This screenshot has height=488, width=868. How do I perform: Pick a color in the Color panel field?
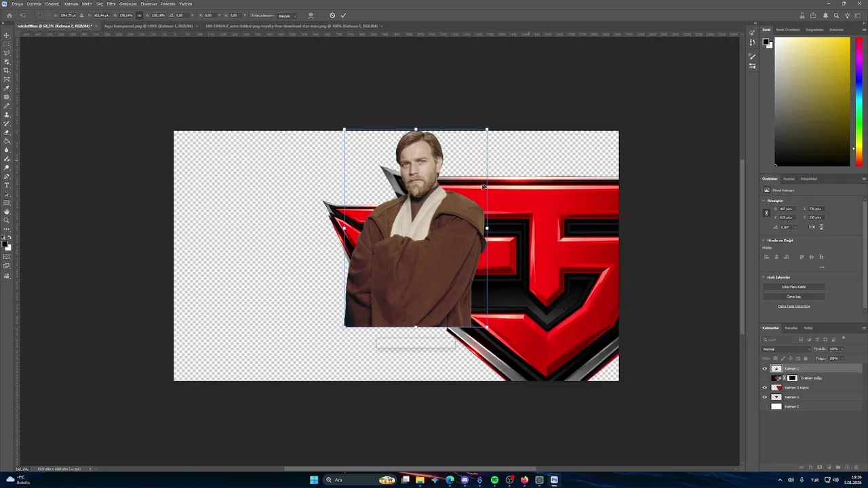point(812,102)
